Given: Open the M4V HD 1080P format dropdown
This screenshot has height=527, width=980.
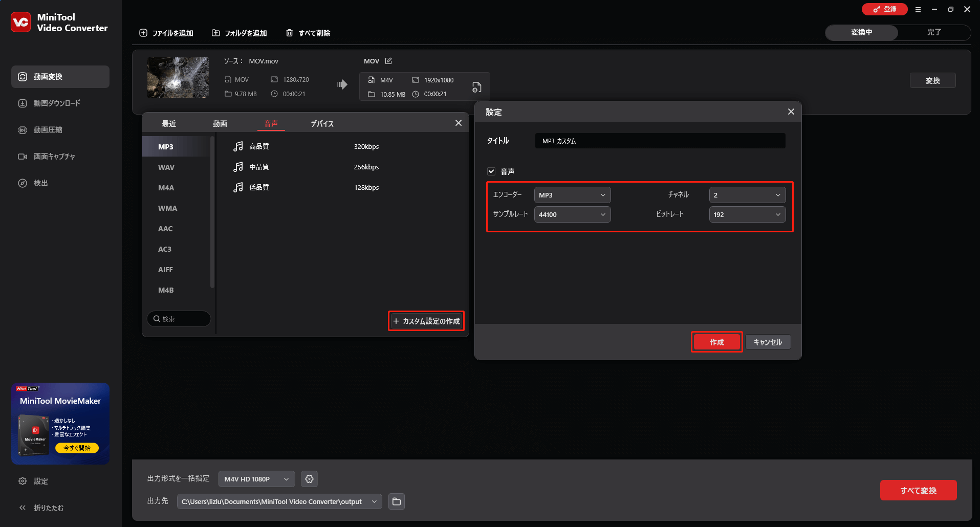Looking at the screenshot, I should tap(256, 479).
